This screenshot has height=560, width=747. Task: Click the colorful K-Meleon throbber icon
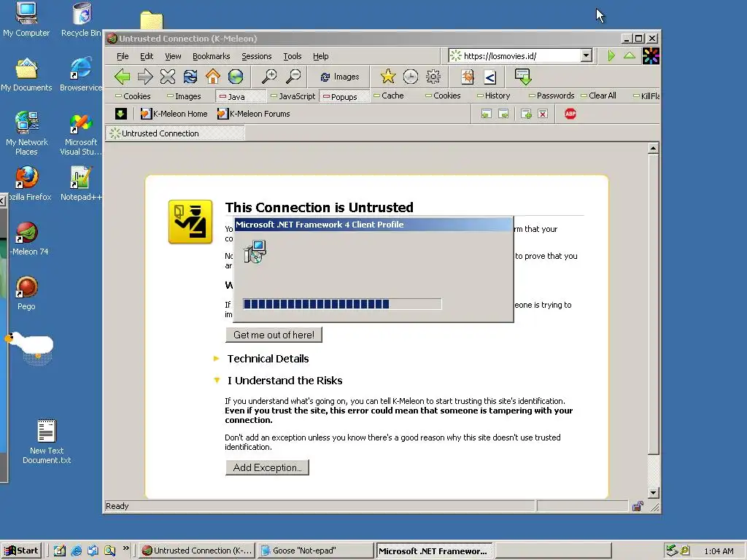651,55
